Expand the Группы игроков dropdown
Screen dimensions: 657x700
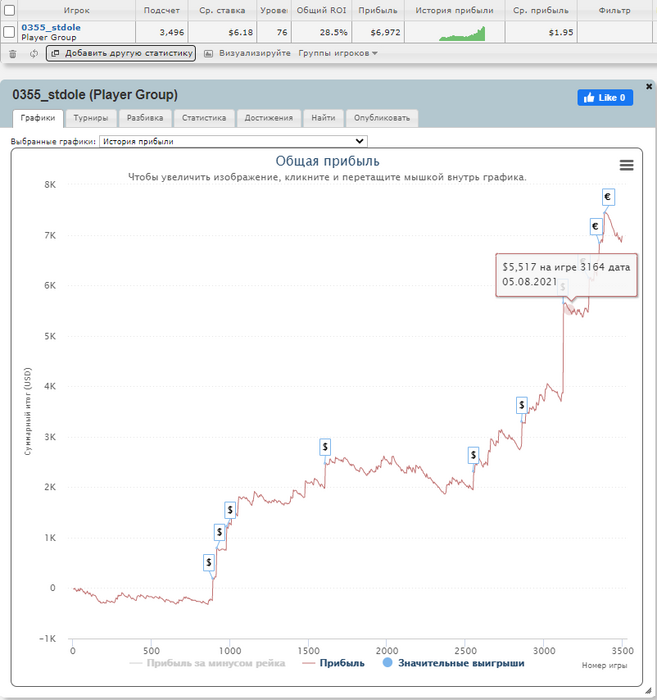[x=338, y=53]
